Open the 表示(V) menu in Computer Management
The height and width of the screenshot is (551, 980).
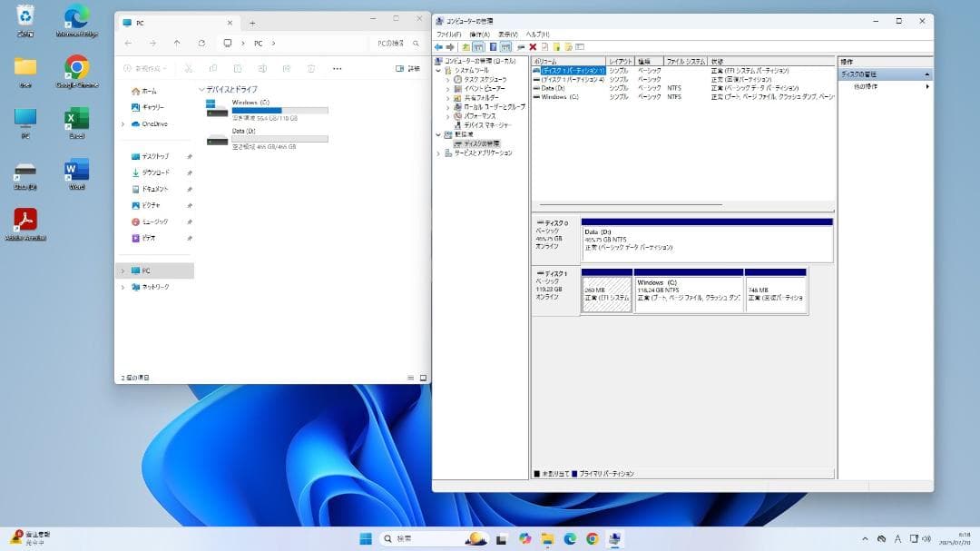(x=507, y=36)
